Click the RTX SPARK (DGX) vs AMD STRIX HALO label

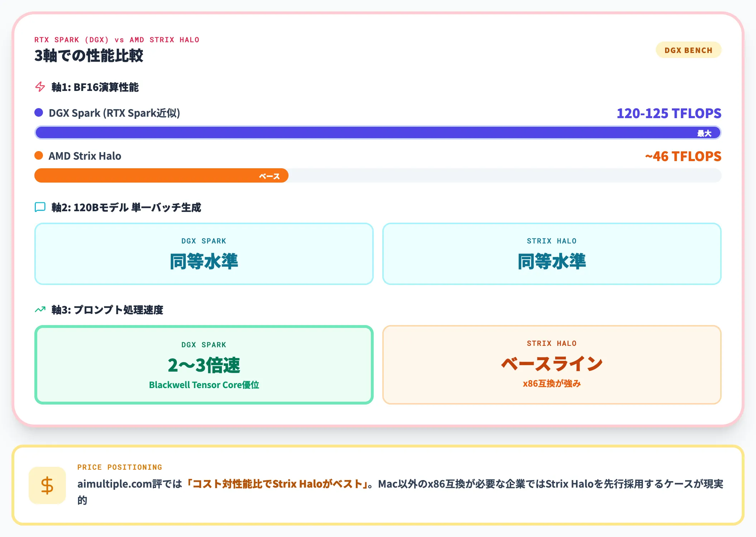click(x=117, y=40)
